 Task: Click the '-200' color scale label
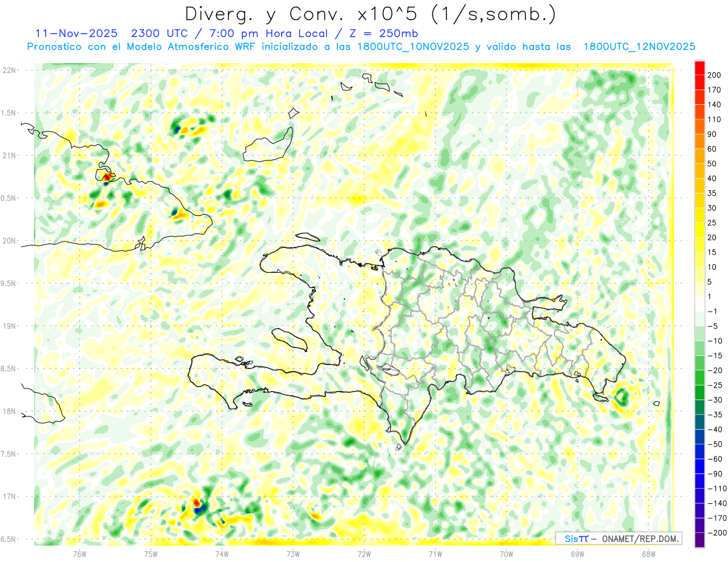(x=717, y=533)
